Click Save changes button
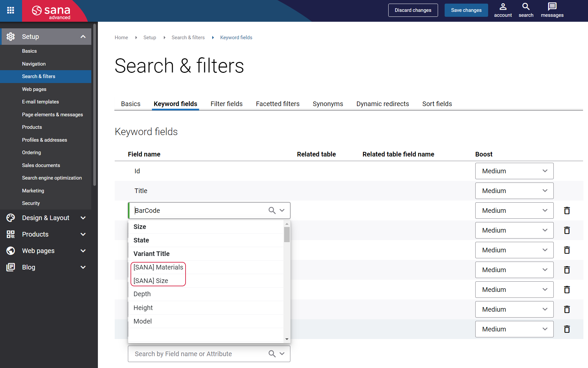The image size is (588, 368). [x=466, y=10]
